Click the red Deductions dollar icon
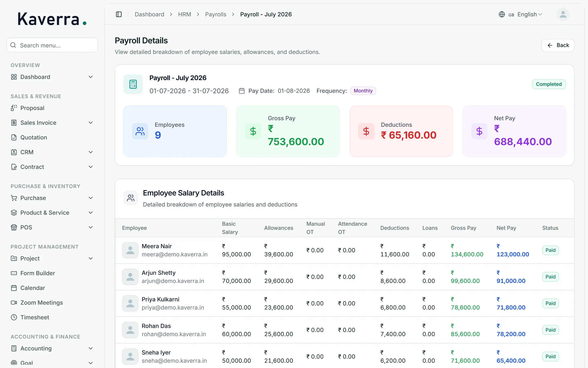Screen dimensions: 588x368 366,131
